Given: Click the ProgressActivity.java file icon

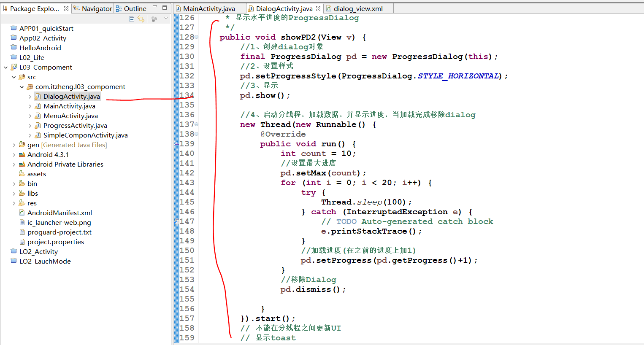Looking at the screenshot, I should [38, 125].
